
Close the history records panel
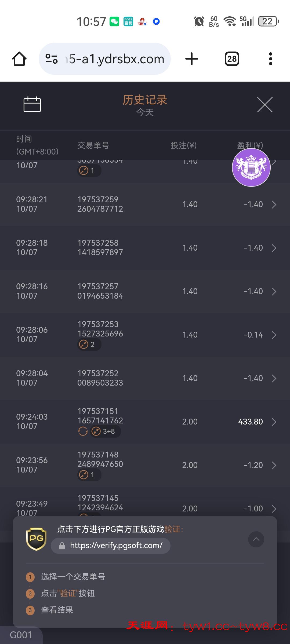(265, 105)
